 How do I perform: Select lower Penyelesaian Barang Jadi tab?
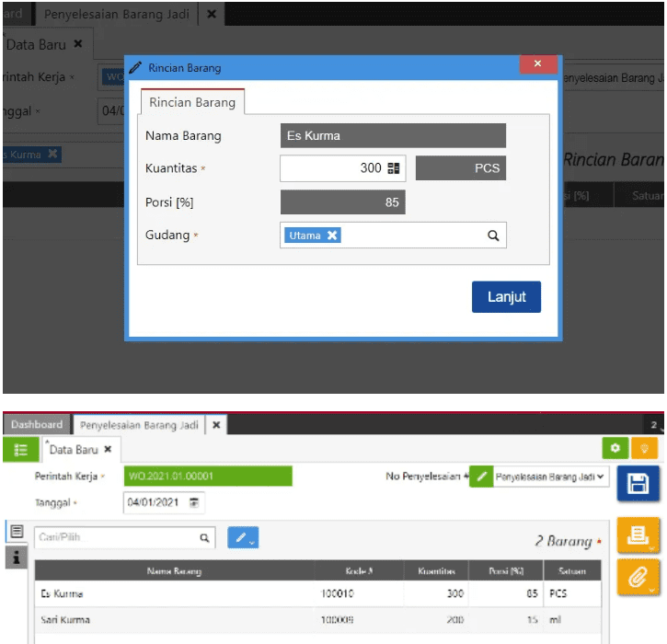[x=139, y=425]
